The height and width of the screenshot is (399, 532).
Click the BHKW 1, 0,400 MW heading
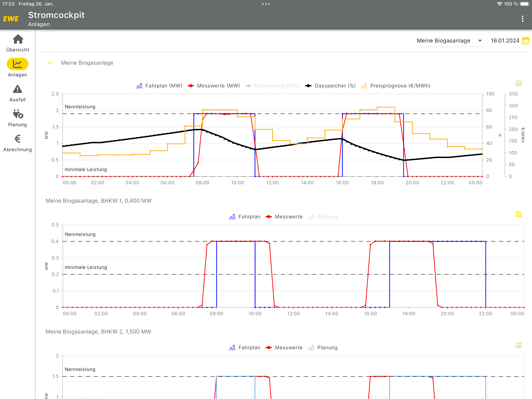tap(99, 201)
